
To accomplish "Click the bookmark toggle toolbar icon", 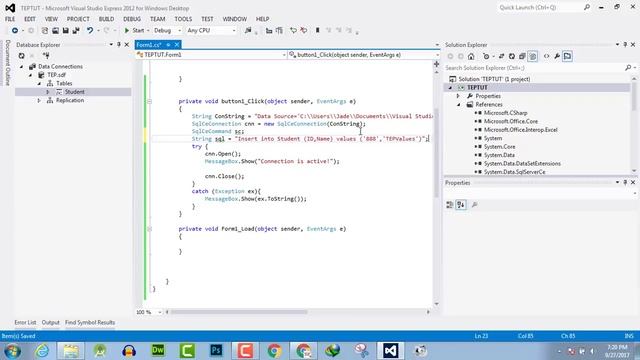I will click(x=317, y=31).
